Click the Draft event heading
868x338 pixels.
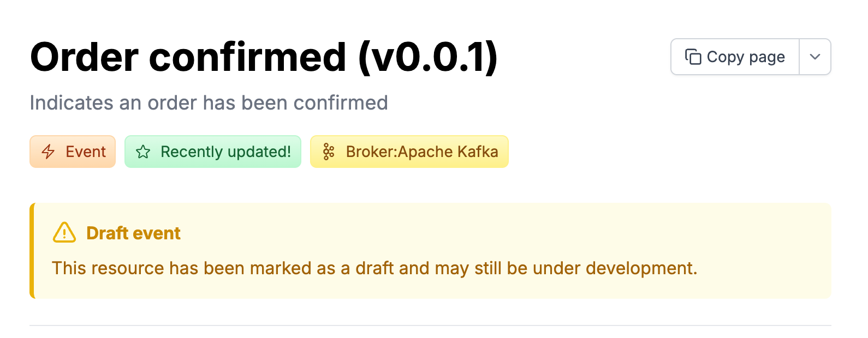pyautogui.click(x=133, y=233)
